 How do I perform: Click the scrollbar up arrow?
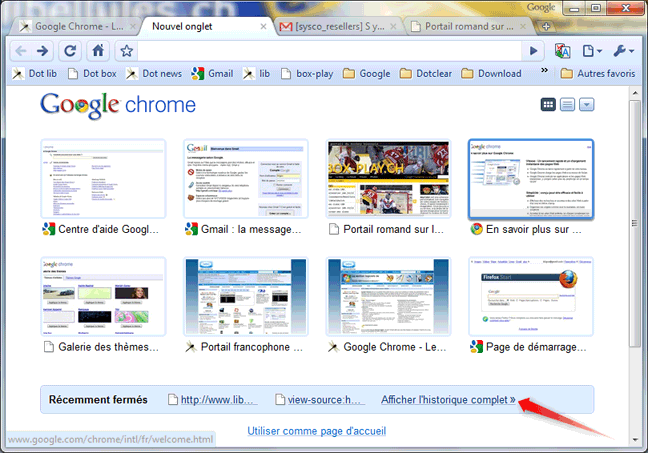(x=635, y=93)
